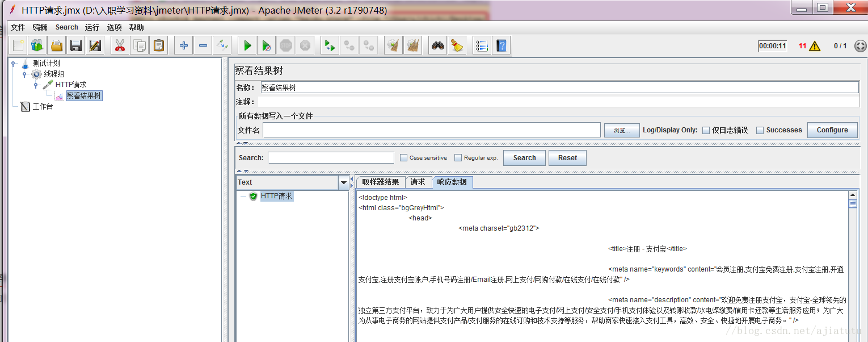Collapse the 线程组 tree node toggle
The width and height of the screenshot is (868, 342).
tap(24, 74)
